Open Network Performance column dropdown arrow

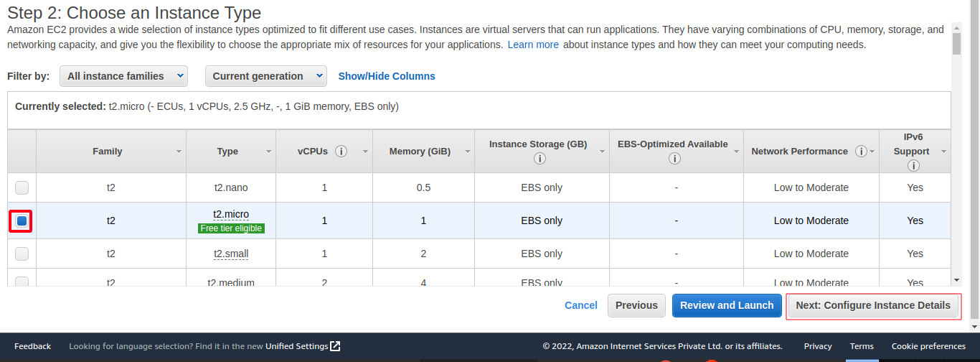(872, 152)
